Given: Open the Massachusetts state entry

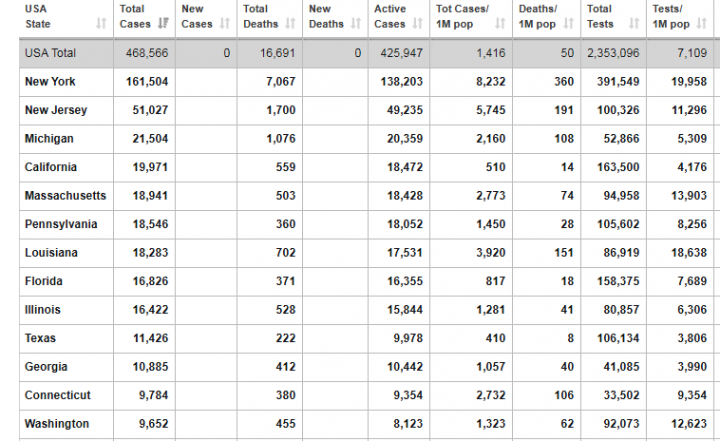Looking at the screenshot, I should 65,196.
